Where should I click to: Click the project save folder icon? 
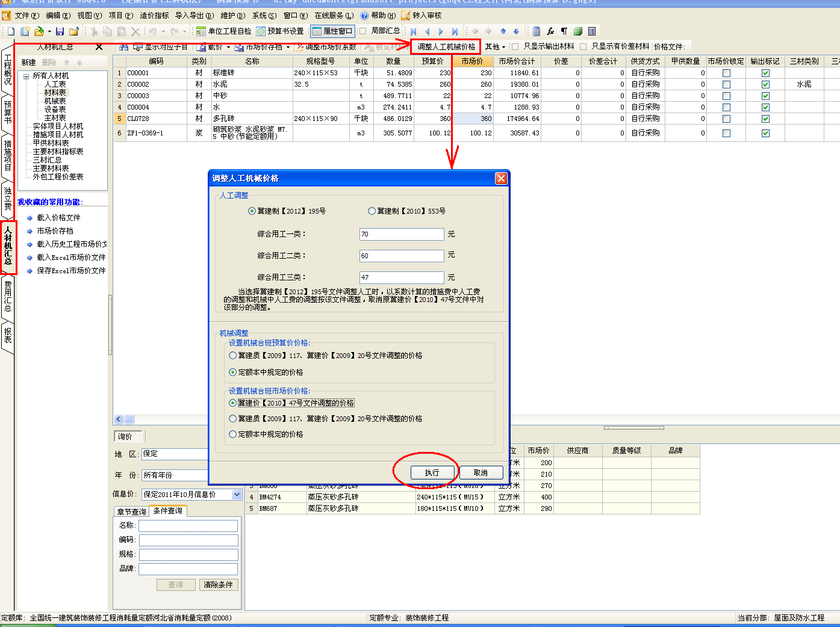(x=74, y=31)
